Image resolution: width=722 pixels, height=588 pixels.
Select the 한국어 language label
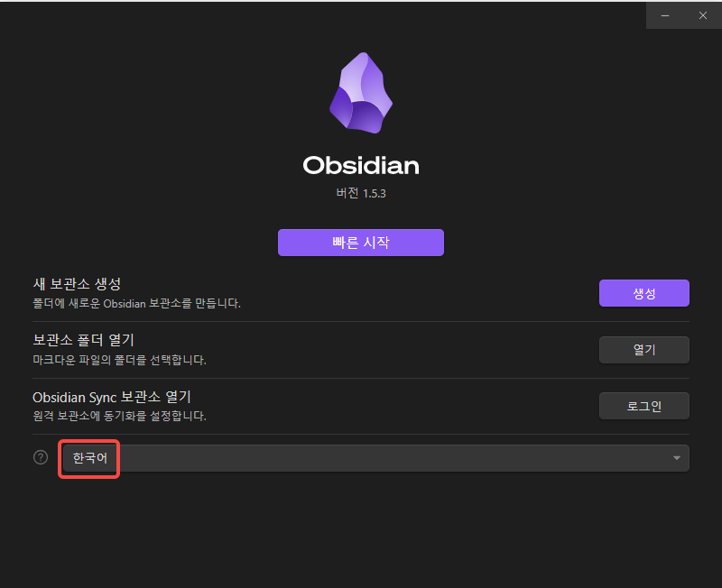coord(89,458)
